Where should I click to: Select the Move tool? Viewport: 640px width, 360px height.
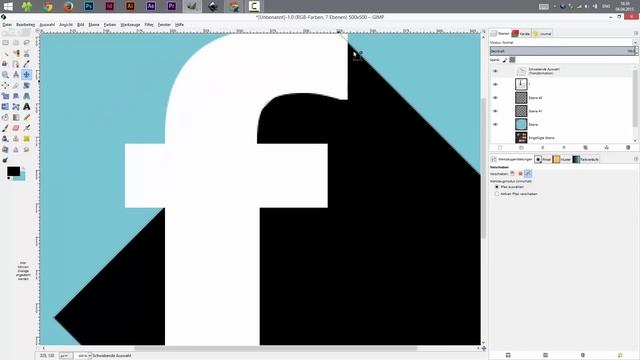27,74
